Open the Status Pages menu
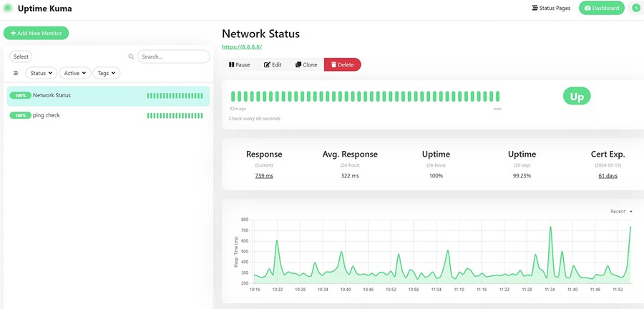The image size is (644, 309). 551,8
